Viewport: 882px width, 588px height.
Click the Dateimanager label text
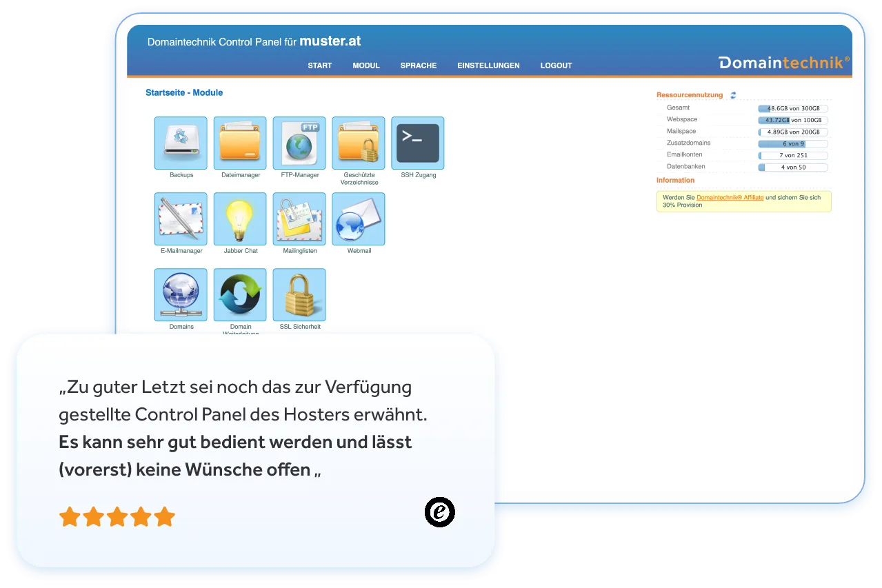pyautogui.click(x=241, y=175)
